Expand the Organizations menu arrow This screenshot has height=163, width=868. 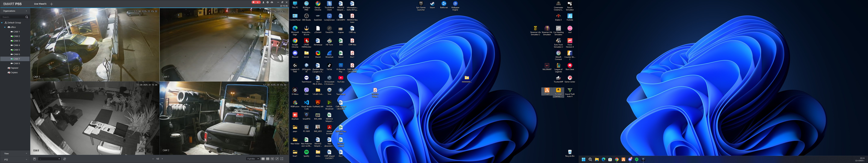coord(26,11)
